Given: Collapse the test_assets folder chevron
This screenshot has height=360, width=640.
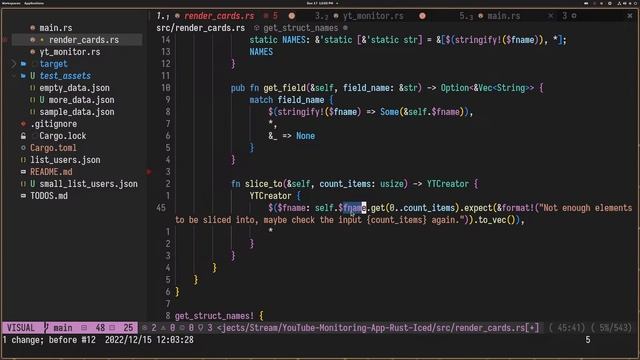Looking at the screenshot, I should click(x=13, y=76).
